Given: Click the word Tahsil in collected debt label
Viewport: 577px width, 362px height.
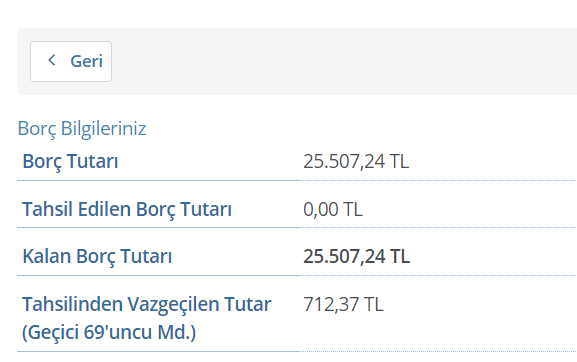Looking at the screenshot, I should 47,209.
